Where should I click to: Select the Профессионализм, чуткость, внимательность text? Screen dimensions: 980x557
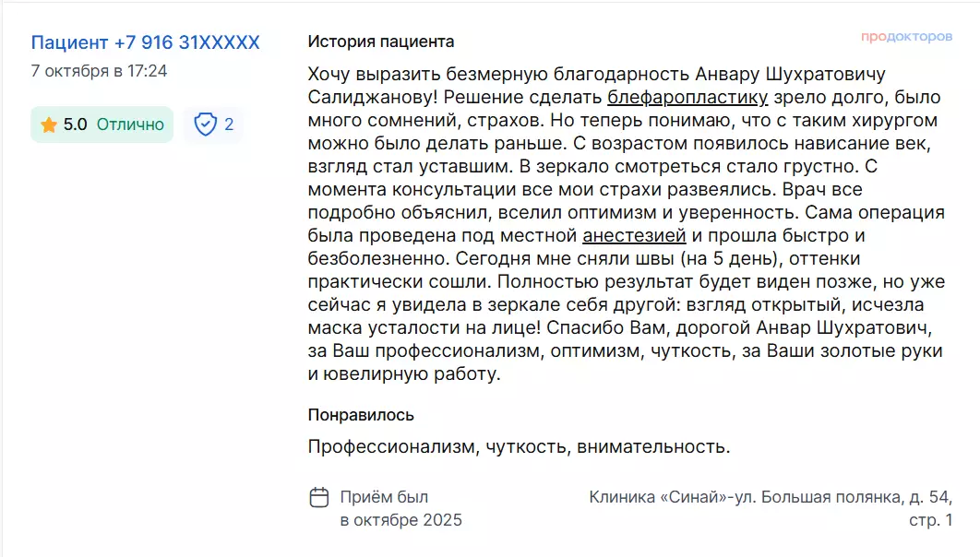pyautogui.click(x=519, y=447)
